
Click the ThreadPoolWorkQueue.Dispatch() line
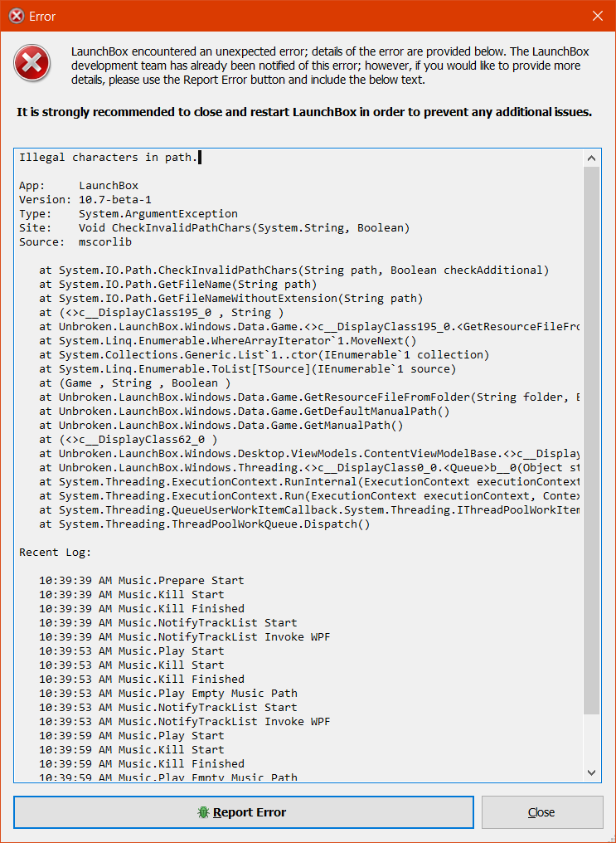(x=205, y=524)
